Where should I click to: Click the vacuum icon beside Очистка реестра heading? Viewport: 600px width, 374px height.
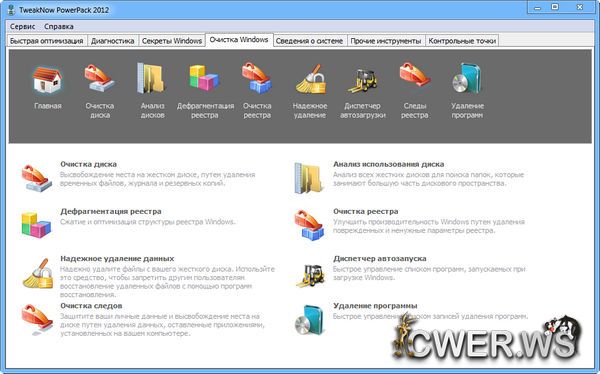pos(309,225)
